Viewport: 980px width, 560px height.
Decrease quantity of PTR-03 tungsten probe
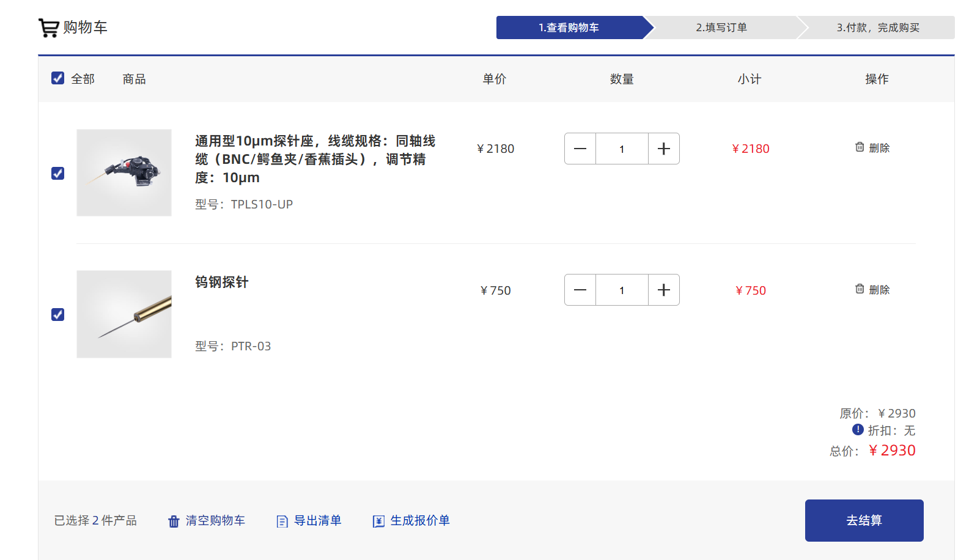point(580,290)
